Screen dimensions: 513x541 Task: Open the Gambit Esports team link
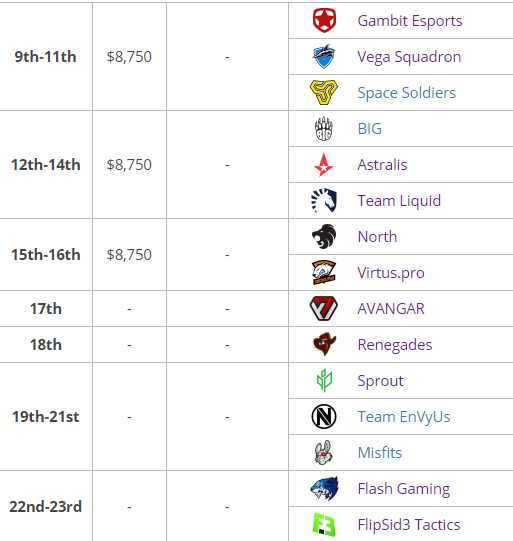(x=410, y=21)
